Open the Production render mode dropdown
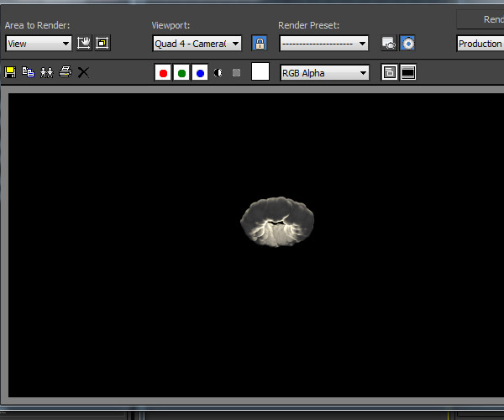The width and height of the screenshot is (504, 420). coord(480,44)
